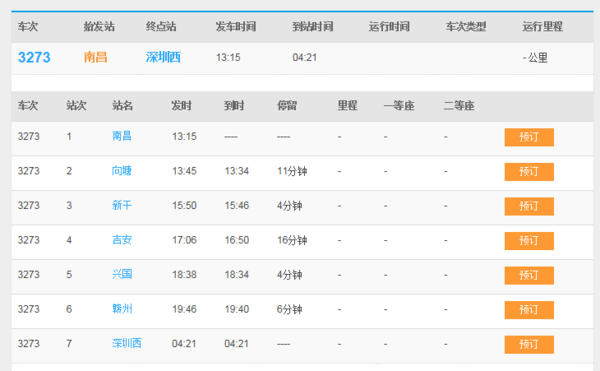Open the orange 南昌 origin station link
600x371 pixels.
95,57
